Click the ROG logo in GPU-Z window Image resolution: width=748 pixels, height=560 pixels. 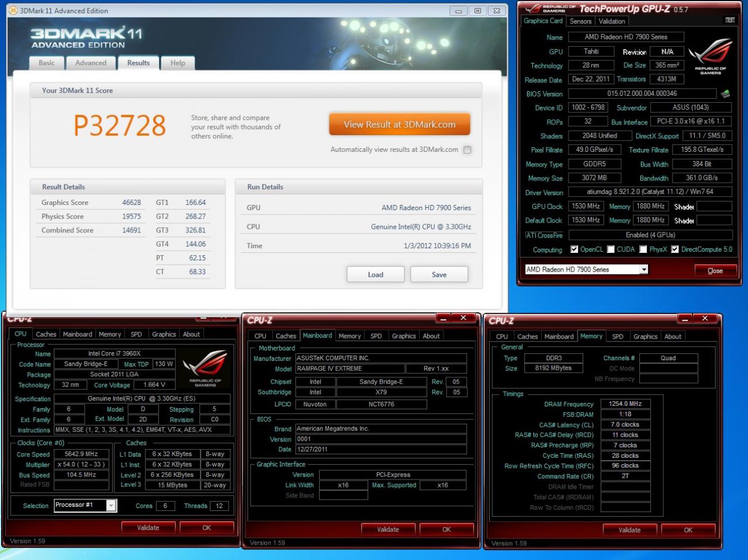click(x=711, y=56)
